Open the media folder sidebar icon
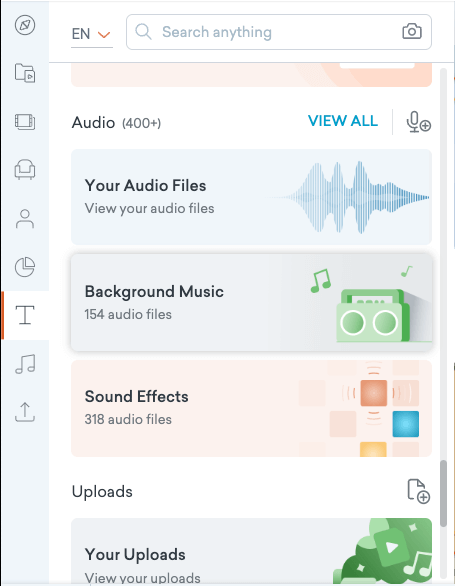 click(x=25, y=73)
